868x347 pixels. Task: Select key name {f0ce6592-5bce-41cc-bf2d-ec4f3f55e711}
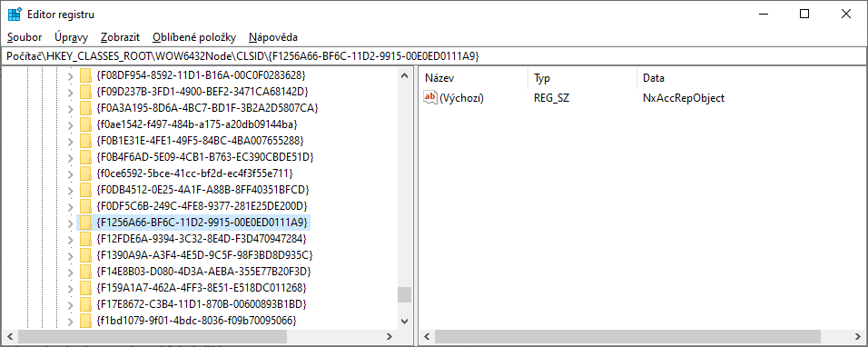(x=194, y=173)
